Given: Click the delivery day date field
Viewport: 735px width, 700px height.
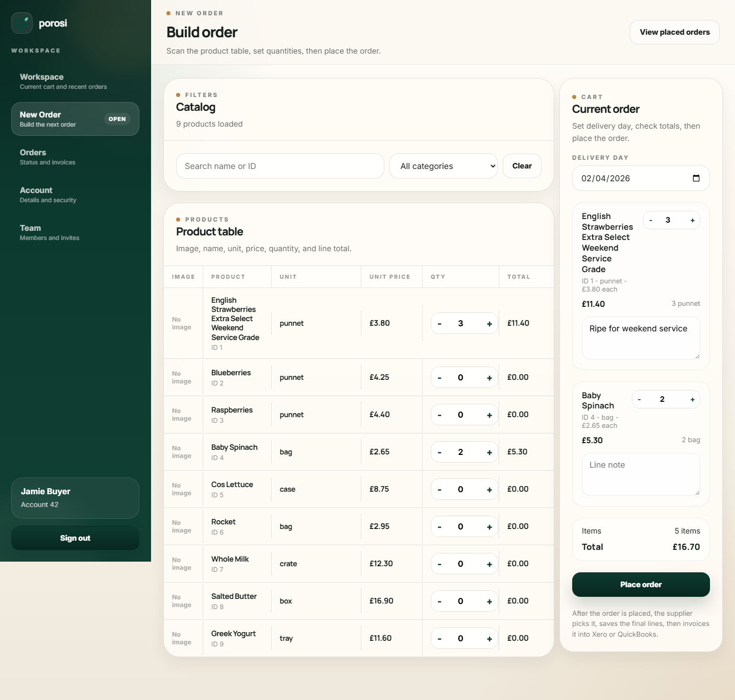Looking at the screenshot, I should [641, 178].
